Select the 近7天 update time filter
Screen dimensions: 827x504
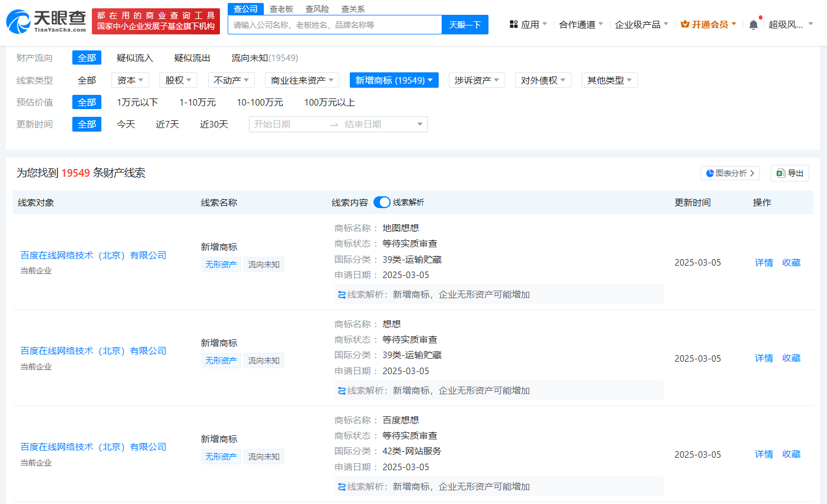tap(167, 125)
